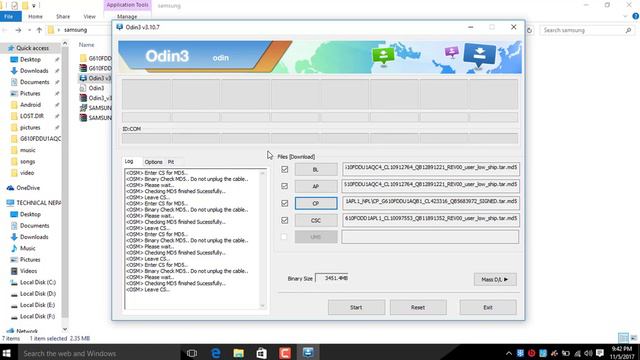The height and width of the screenshot is (360, 640).
Task: Select the songs folder in navigation pane
Action: pyautogui.click(x=27, y=162)
